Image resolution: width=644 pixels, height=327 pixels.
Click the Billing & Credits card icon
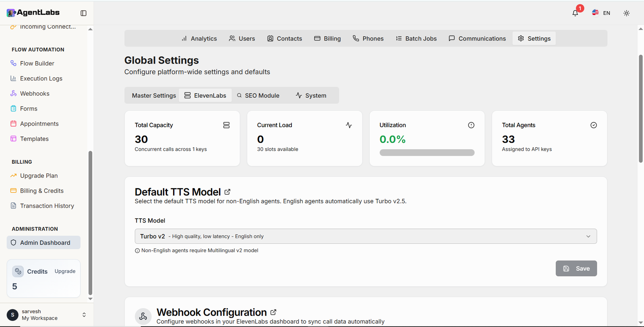pyautogui.click(x=13, y=191)
